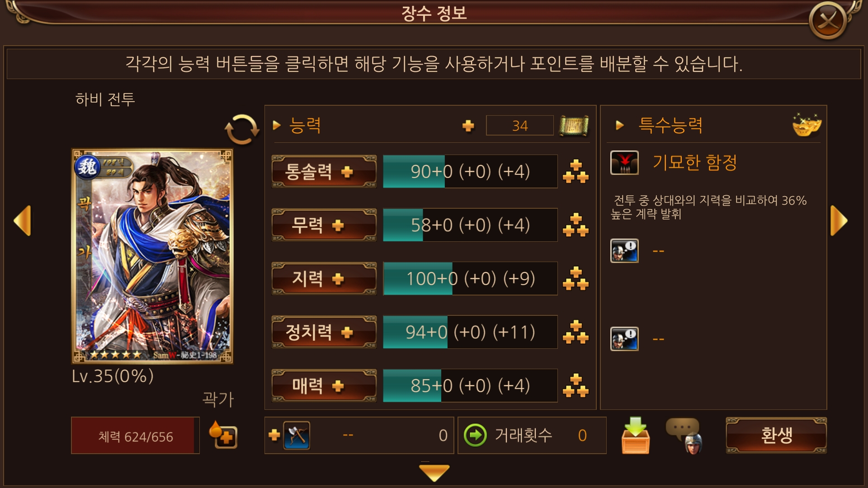Click the triple plus next to 매력
The width and height of the screenshot is (868, 488).
576,386
